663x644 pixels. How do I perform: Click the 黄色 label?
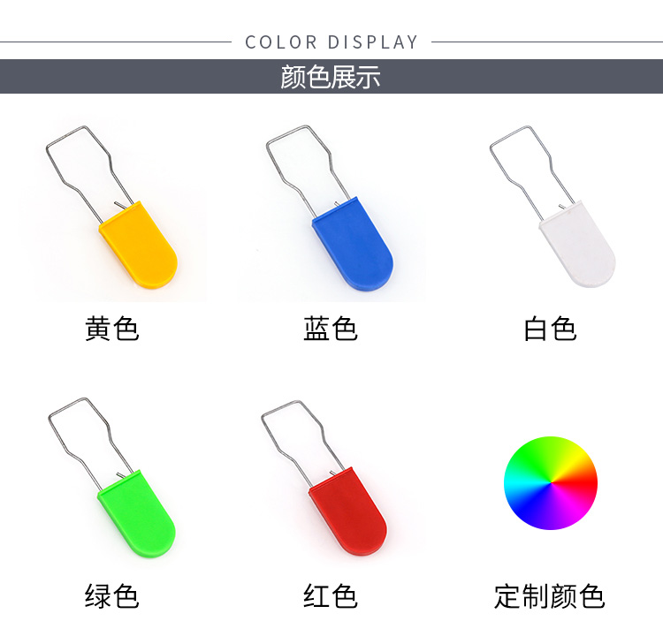pyautogui.click(x=112, y=329)
